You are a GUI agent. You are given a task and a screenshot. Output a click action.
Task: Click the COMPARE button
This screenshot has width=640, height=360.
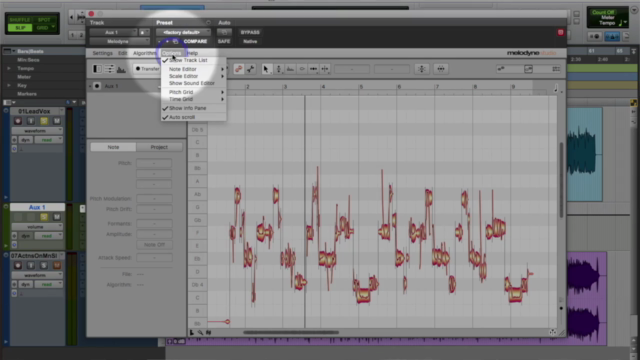[x=195, y=41]
